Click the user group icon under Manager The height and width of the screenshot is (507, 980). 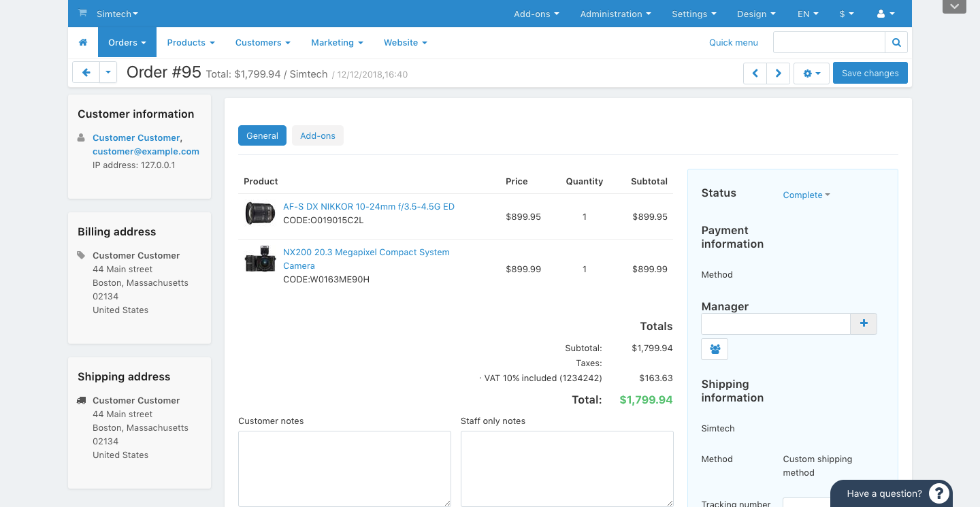pos(715,348)
